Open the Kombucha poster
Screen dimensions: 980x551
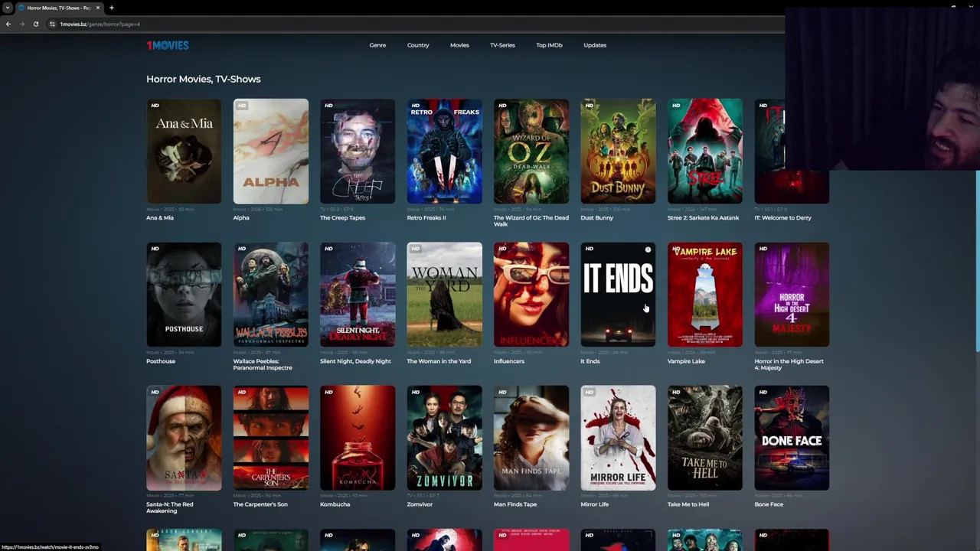pos(358,438)
